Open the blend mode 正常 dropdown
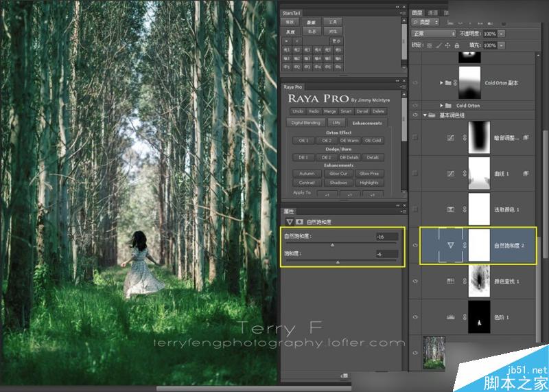The width and height of the screenshot is (549, 392). click(434, 34)
